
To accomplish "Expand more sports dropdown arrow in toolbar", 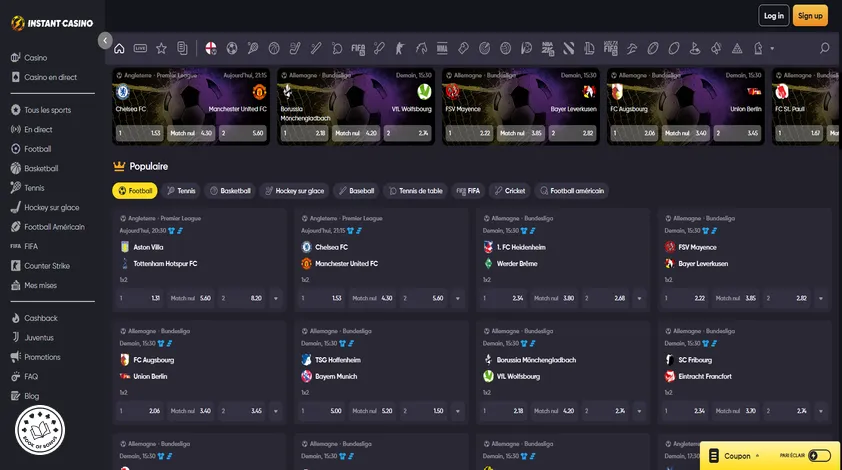I will [x=772, y=48].
